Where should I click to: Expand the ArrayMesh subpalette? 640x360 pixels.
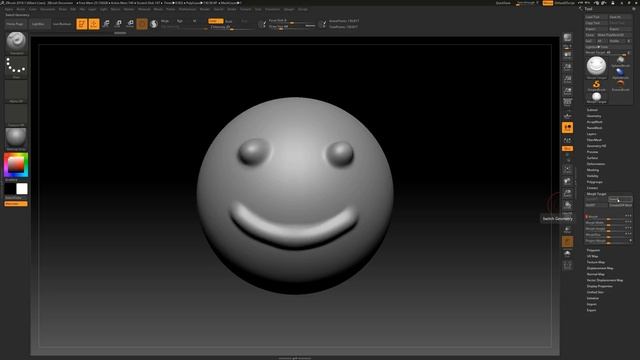click(594, 122)
